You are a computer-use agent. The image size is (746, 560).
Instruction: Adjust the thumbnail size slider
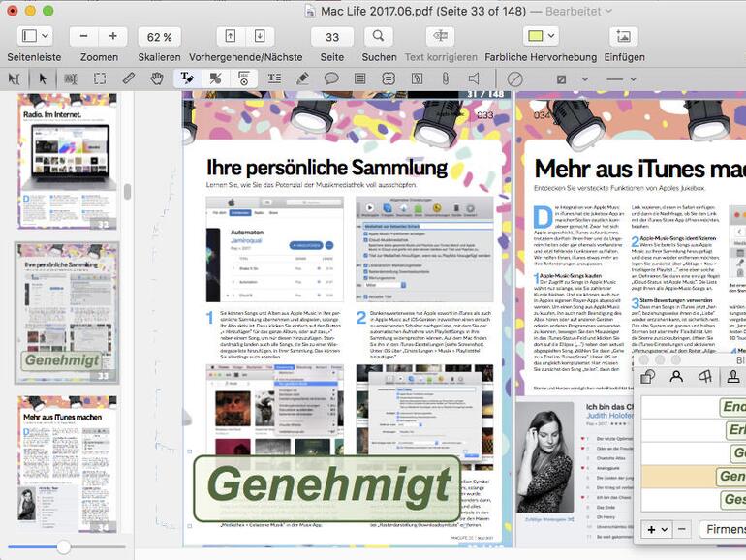(x=64, y=547)
